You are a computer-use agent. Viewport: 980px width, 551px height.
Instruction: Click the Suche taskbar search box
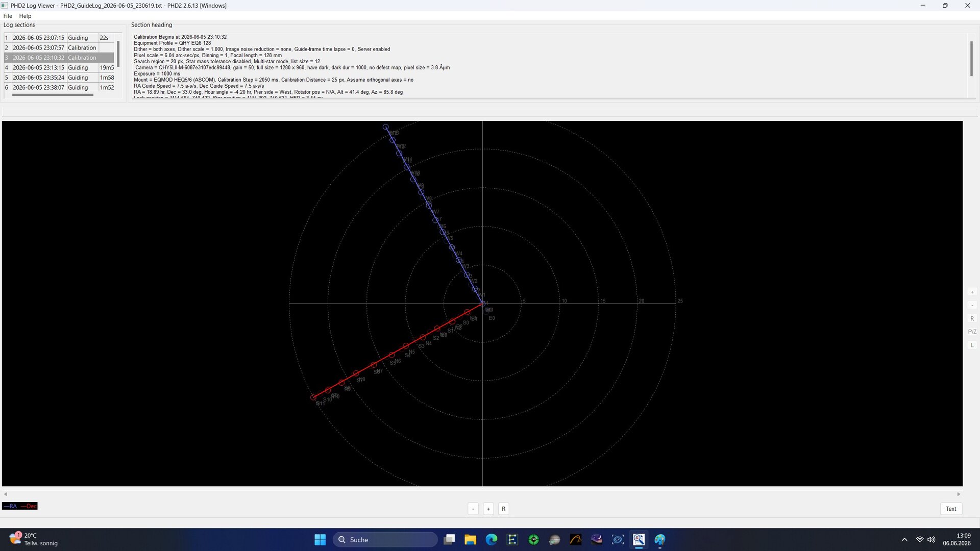point(385,540)
